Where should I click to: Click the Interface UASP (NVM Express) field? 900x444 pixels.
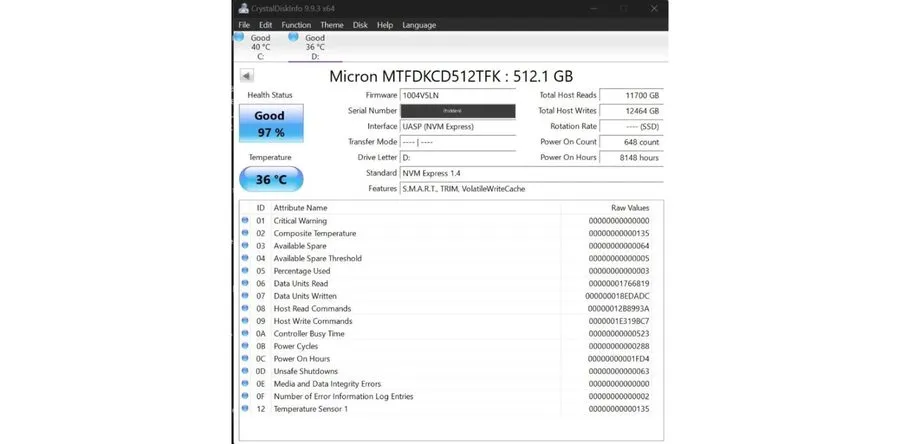(457, 126)
